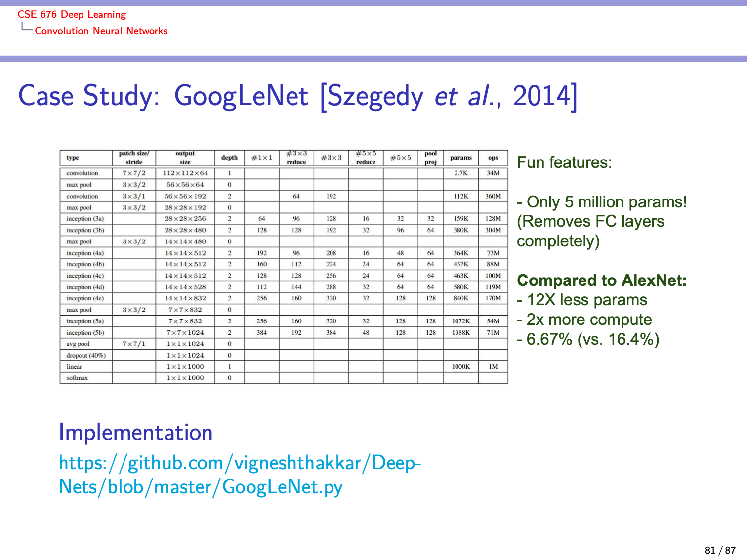Screen dimensions: 747x560
Task: Click the patch size cell '3×3/1'
Action: tap(134, 196)
